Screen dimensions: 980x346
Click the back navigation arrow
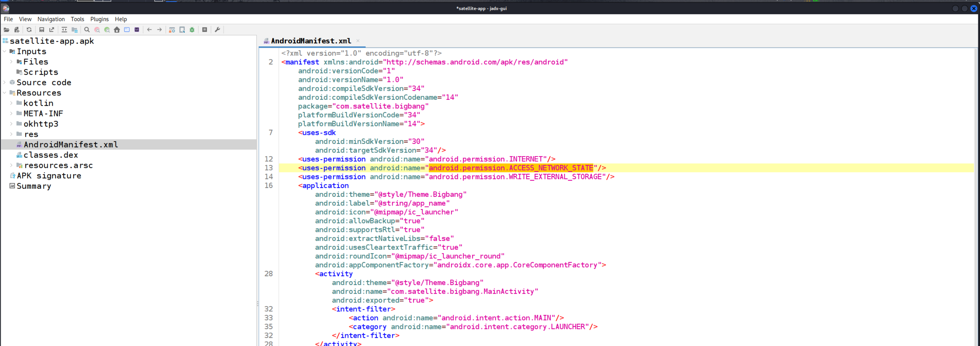pos(150,30)
